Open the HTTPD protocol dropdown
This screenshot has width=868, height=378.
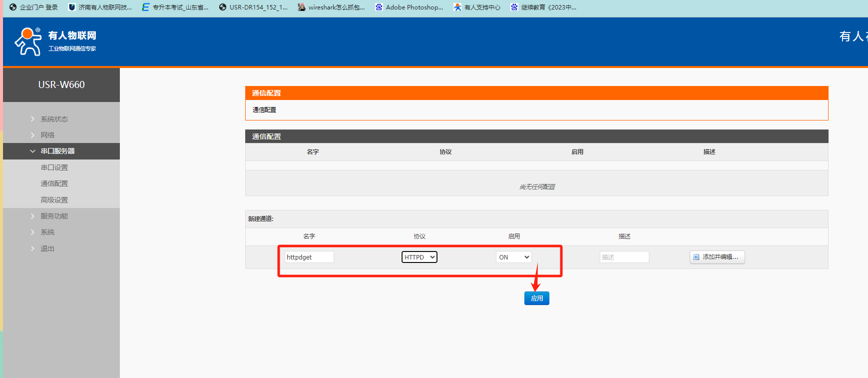pyautogui.click(x=419, y=257)
